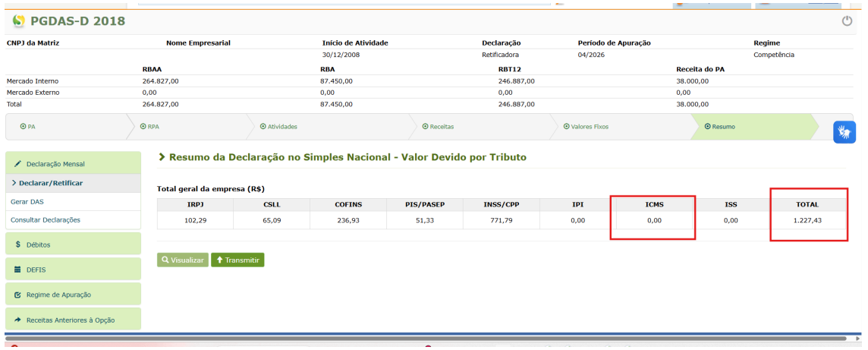This screenshot has width=868, height=350.
Task: Open the Débitos menu
Action: [x=73, y=244]
